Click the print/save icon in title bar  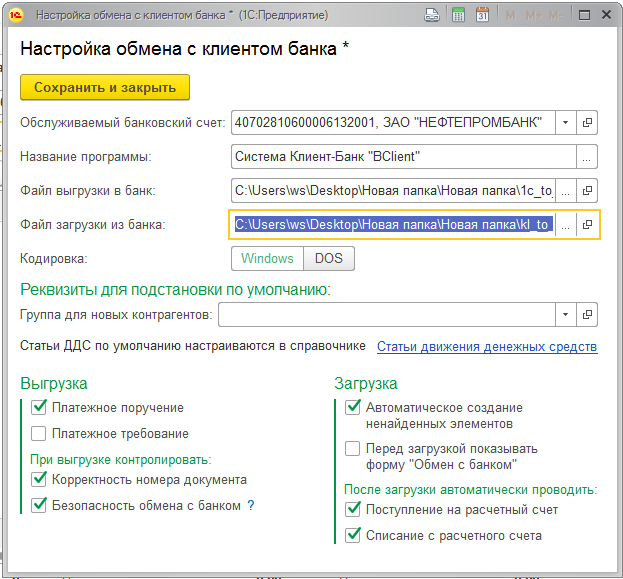(432, 15)
